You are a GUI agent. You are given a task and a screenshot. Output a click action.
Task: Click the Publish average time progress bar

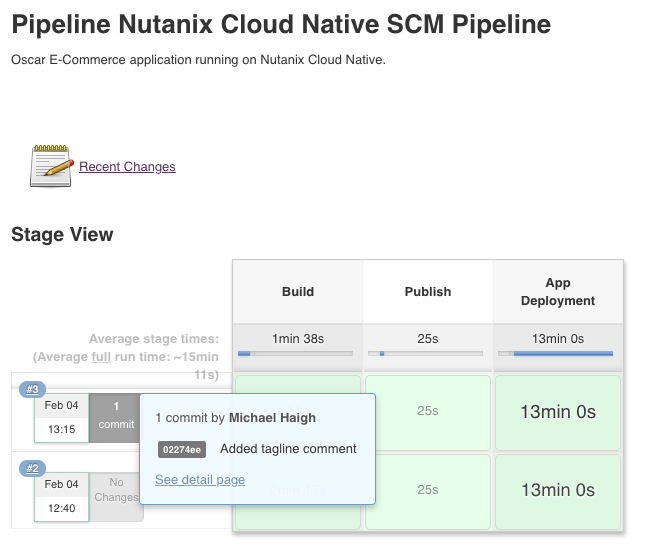click(426, 353)
